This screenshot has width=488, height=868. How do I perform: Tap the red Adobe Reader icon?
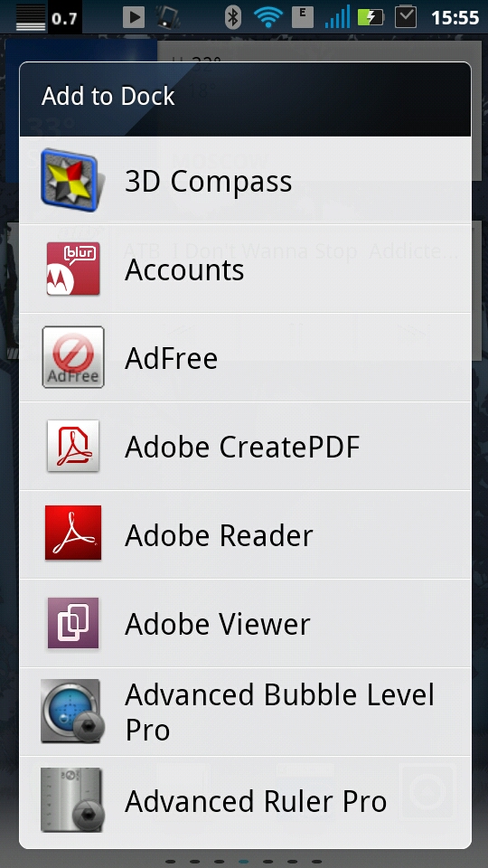pyautogui.click(x=72, y=533)
